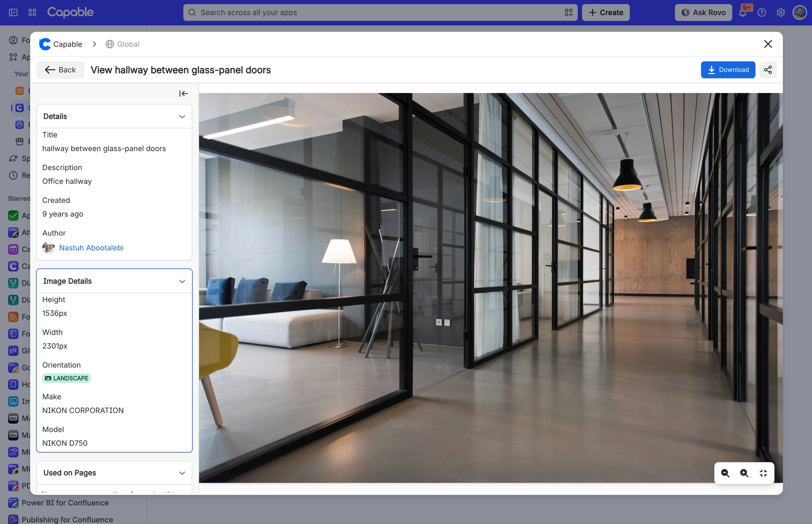Click the 'Office hallway' description text

click(x=67, y=181)
